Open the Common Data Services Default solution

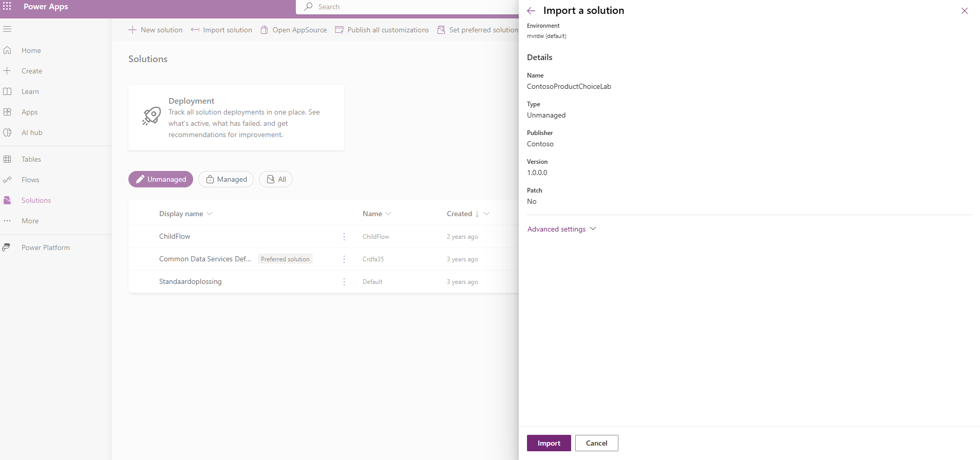click(205, 259)
